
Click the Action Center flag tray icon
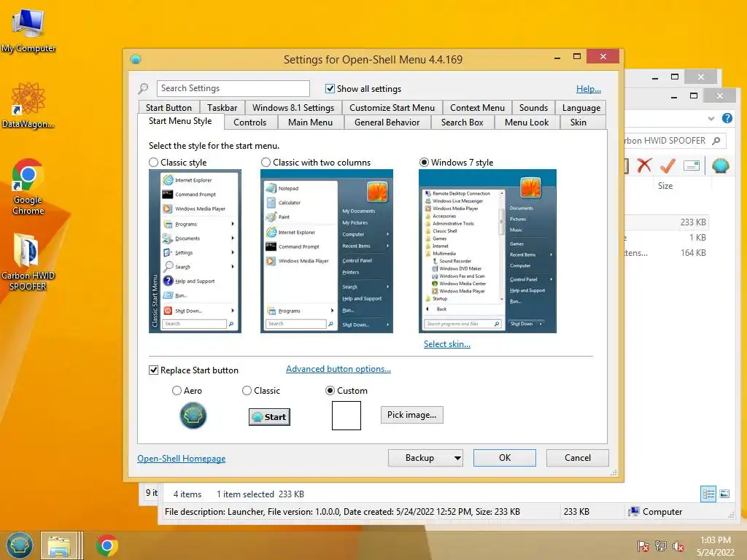pos(643,546)
